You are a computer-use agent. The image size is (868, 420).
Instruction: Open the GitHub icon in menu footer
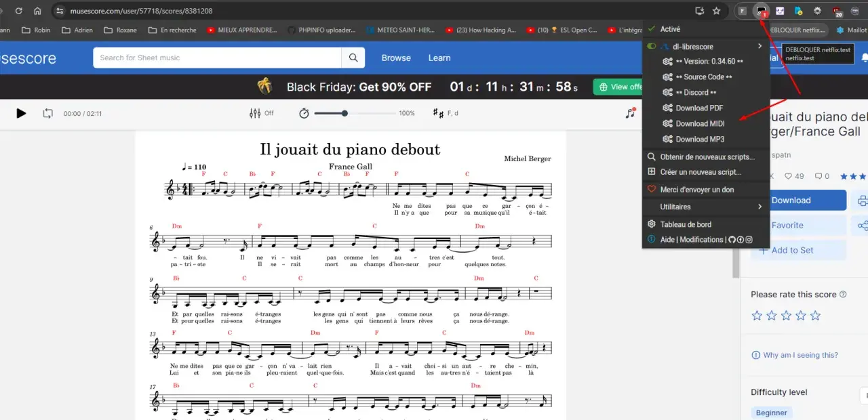click(x=732, y=240)
